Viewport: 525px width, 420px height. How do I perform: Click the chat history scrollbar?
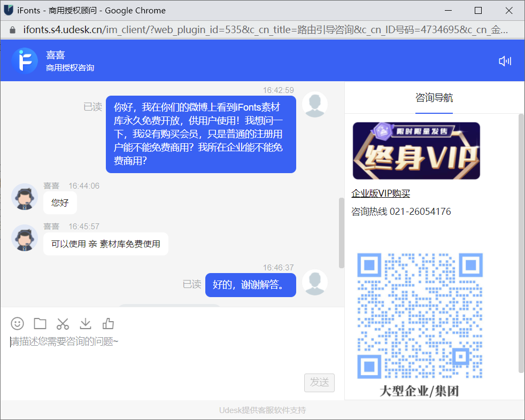pos(342,233)
